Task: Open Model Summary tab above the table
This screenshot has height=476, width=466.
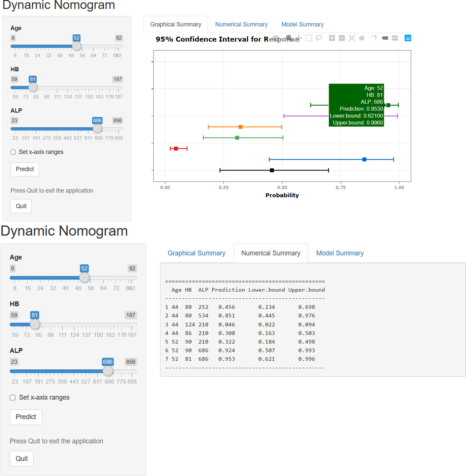Action: tap(340, 253)
